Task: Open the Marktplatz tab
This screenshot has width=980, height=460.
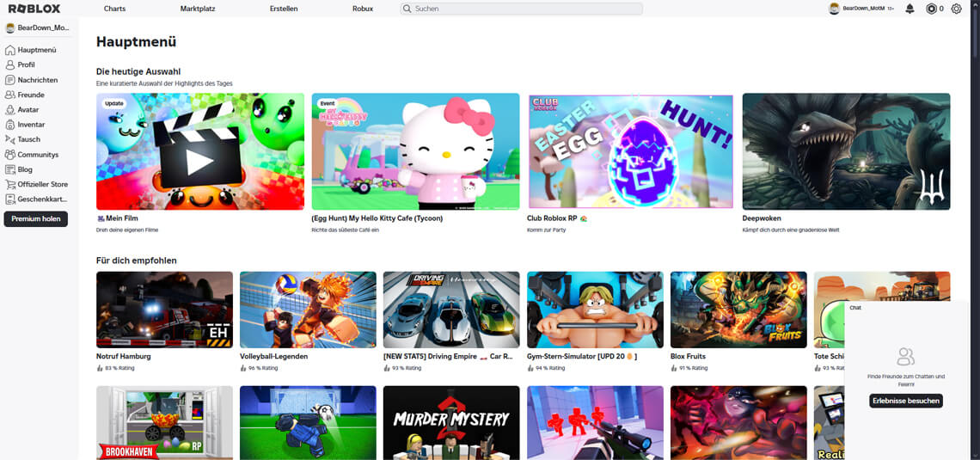Action: coord(196,9)
